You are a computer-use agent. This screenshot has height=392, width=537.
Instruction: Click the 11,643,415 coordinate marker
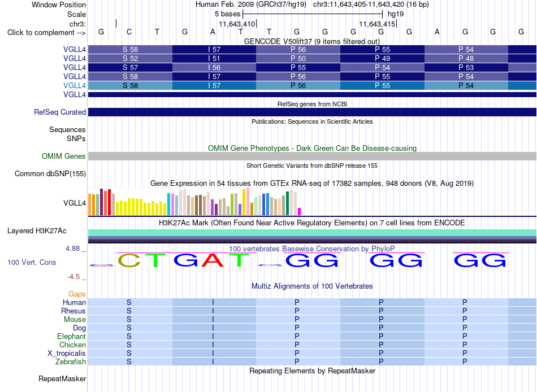tap(377, 24)
